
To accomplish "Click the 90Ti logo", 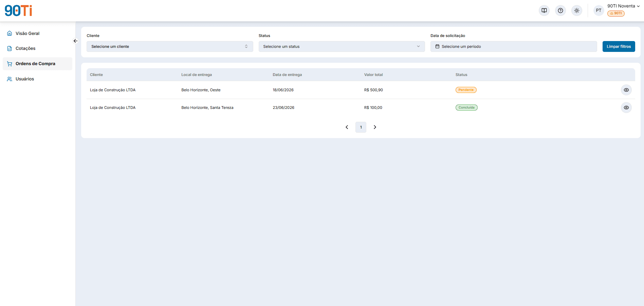I will coord(18,11).
